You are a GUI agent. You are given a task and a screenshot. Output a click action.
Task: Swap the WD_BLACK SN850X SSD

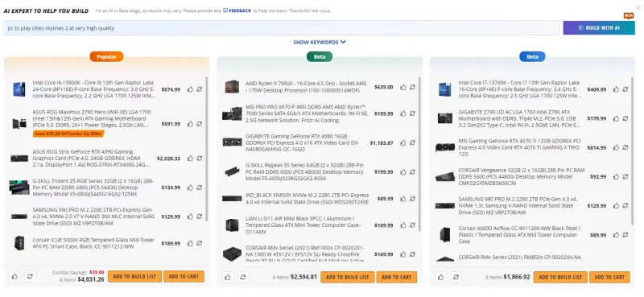(412, 199)
